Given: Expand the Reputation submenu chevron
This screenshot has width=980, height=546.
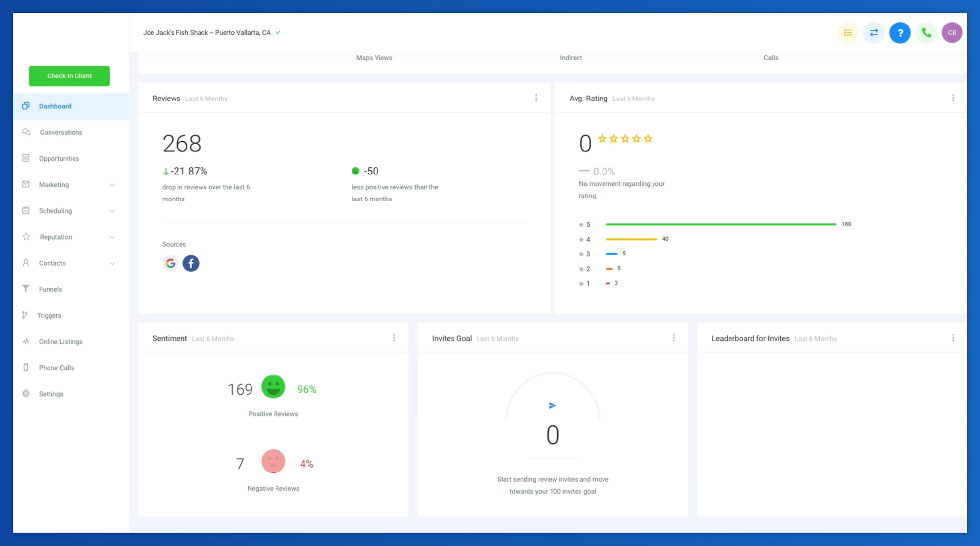Looking at the screenshot, I should pos(112,237).
